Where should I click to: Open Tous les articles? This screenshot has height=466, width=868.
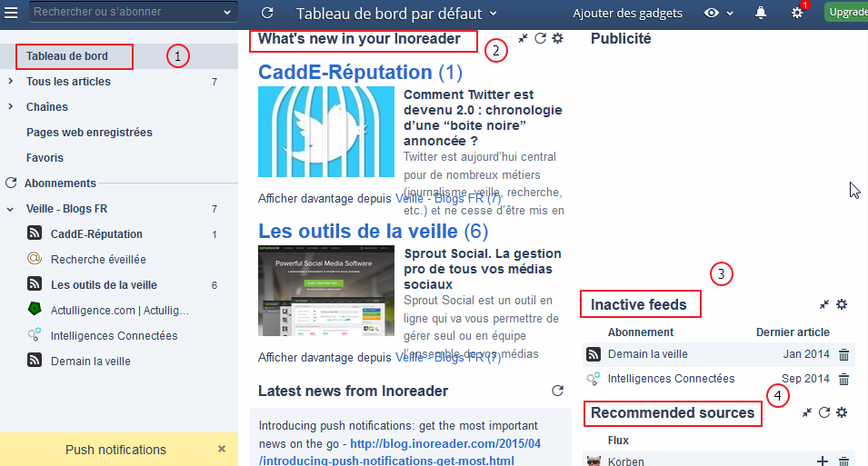[x=68, y=82]
